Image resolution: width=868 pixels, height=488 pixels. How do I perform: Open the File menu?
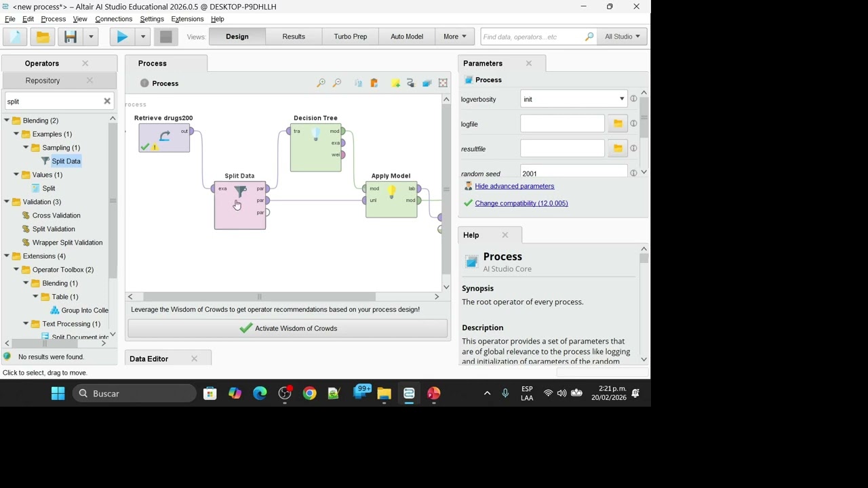click(x=10, y=19)
